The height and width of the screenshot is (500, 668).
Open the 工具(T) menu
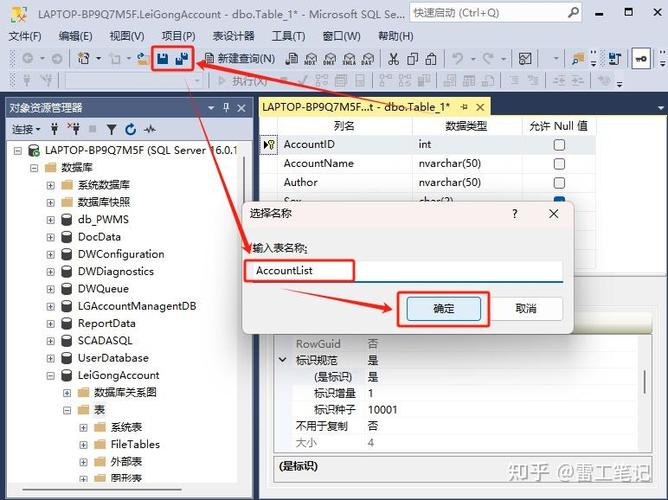click(288, 36)
